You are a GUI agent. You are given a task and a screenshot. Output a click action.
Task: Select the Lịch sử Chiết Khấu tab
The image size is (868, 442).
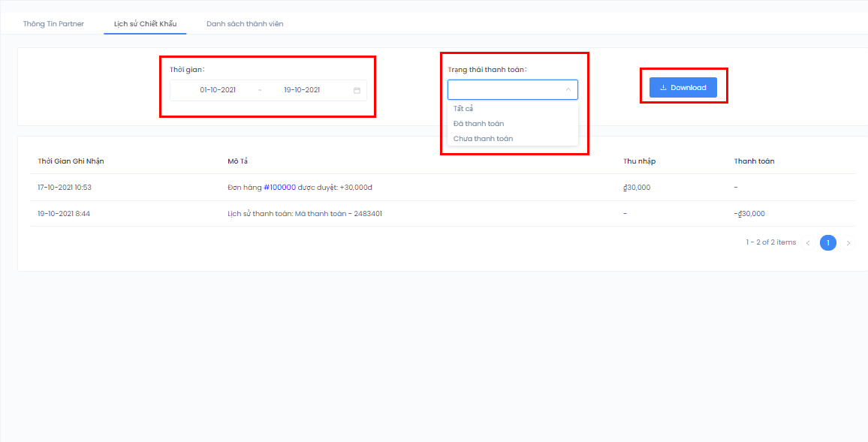point(145,24)
